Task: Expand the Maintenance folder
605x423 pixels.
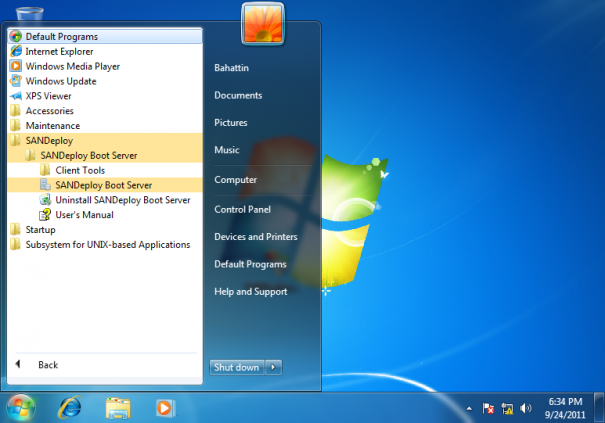Action: coord(105,125)
